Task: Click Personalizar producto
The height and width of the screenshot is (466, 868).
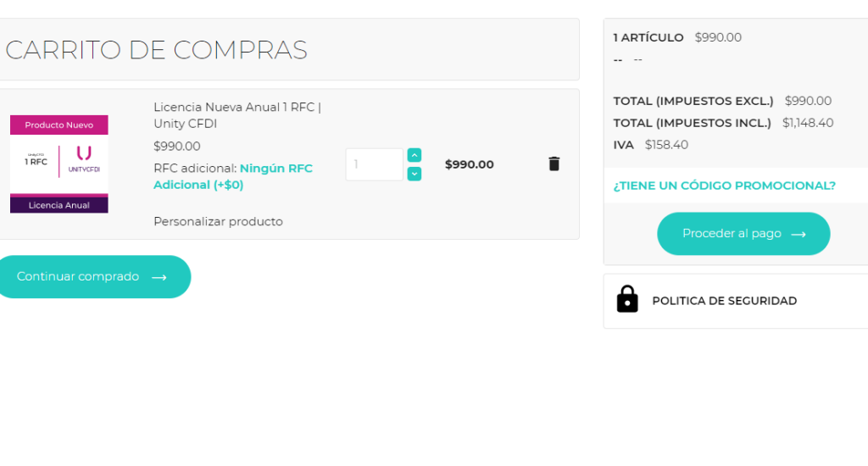Action: click(x=218, y=221)
